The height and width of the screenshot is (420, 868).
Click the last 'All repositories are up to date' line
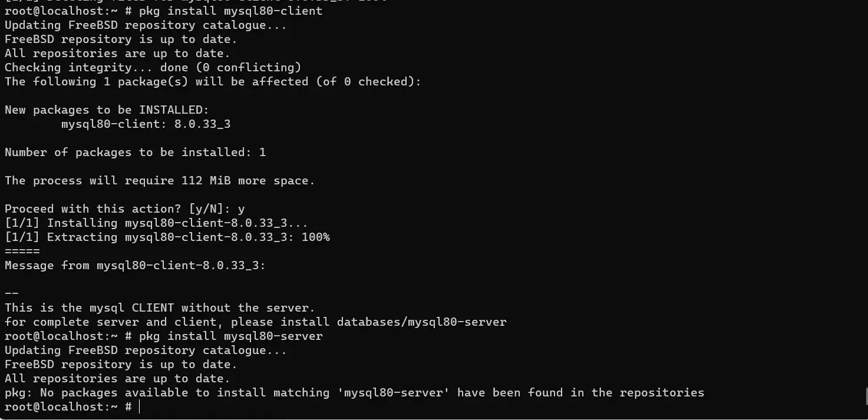tap(117, 378)
